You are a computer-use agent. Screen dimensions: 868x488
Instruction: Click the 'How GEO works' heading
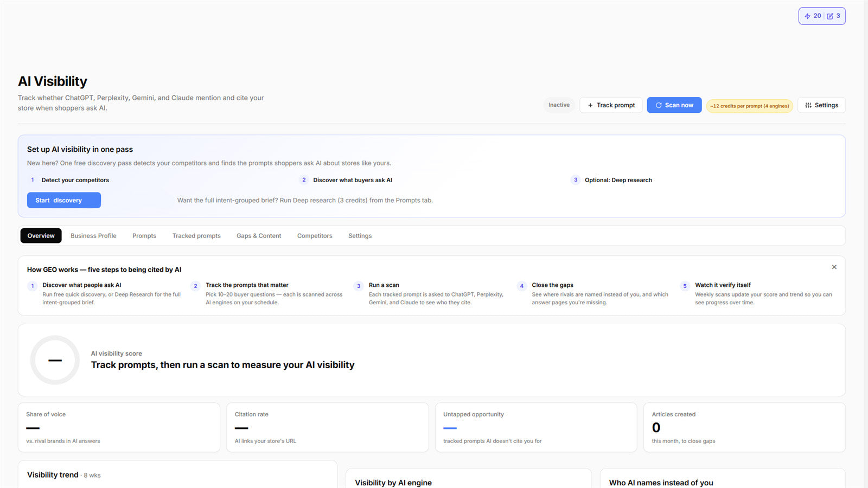104,269
